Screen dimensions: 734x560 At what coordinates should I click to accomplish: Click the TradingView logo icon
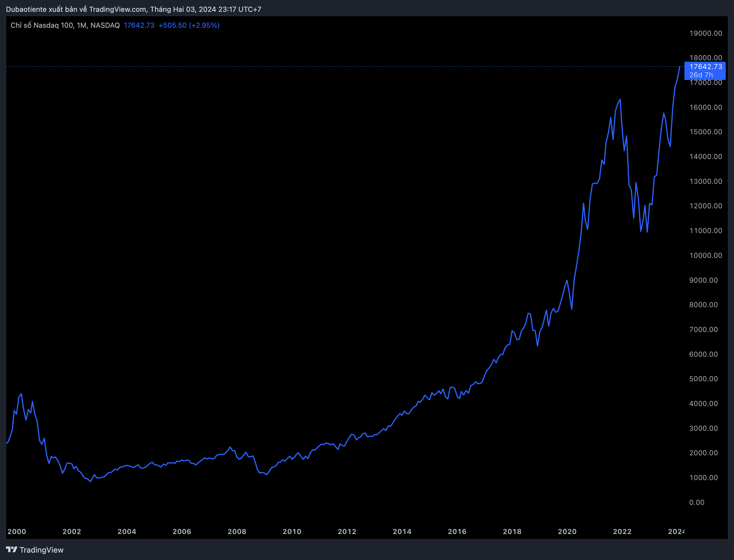[x=11, y=549]
